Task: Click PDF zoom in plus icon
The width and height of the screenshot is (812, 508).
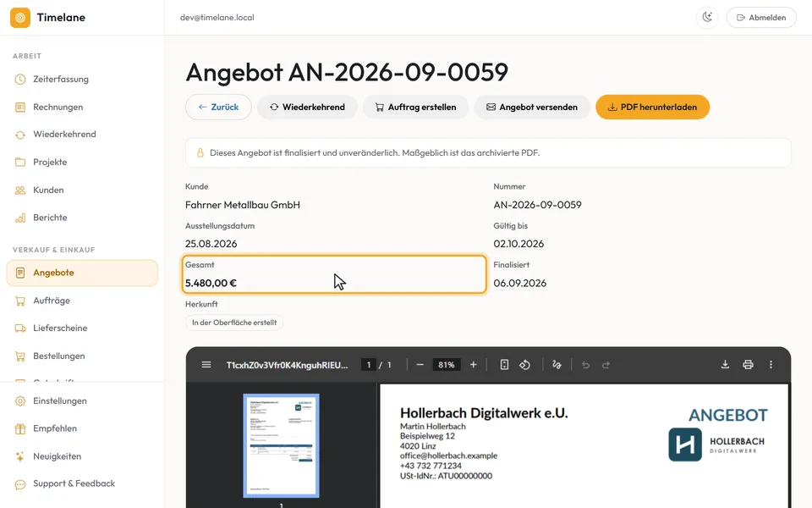Action: point(474,365)
